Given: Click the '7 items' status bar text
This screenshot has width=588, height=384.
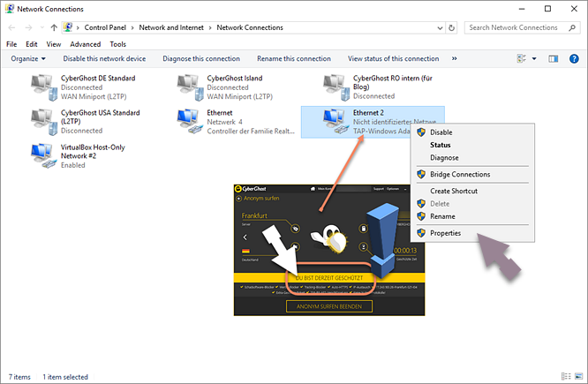Looking at the screenshot, I should (19, 377).
